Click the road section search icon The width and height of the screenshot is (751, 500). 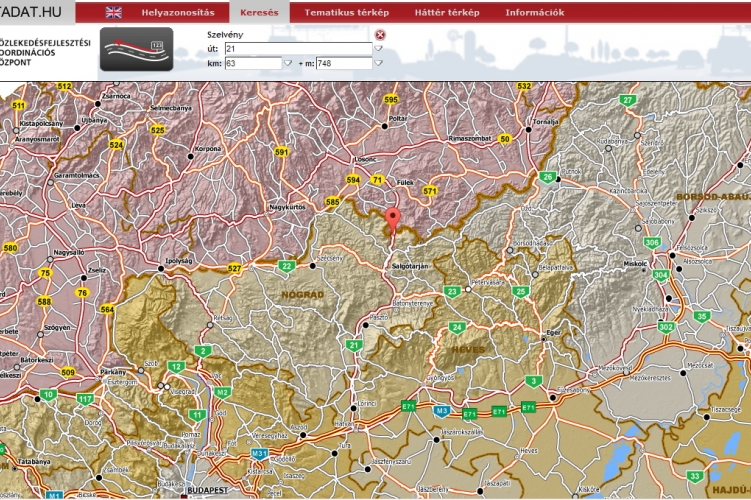[x=136, y=49]
